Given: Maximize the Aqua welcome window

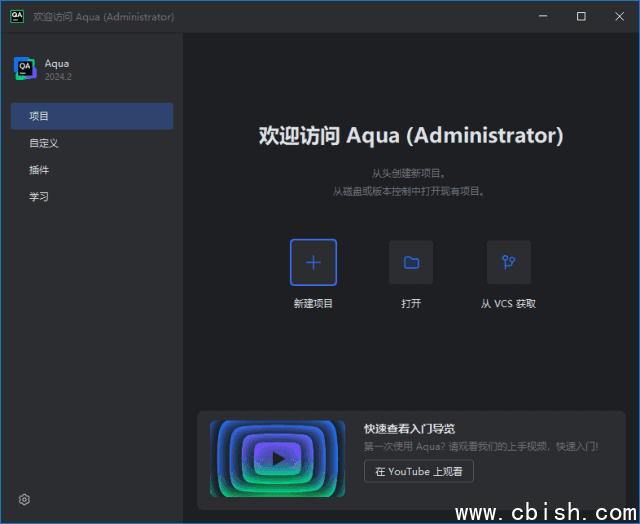Looking at the screenshot, I should (x=581, y=16).
